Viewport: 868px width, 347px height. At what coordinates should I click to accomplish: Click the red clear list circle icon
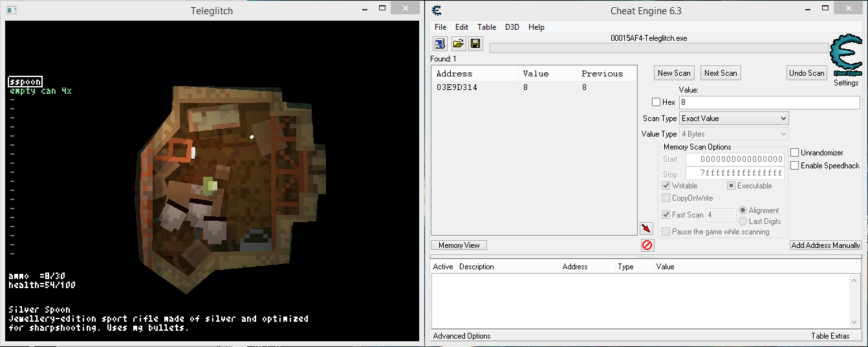click(647, 245)
